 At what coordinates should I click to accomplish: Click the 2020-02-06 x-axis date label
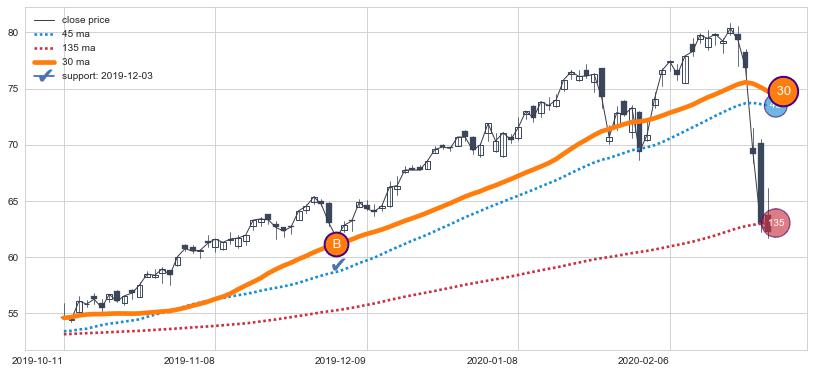641,361
